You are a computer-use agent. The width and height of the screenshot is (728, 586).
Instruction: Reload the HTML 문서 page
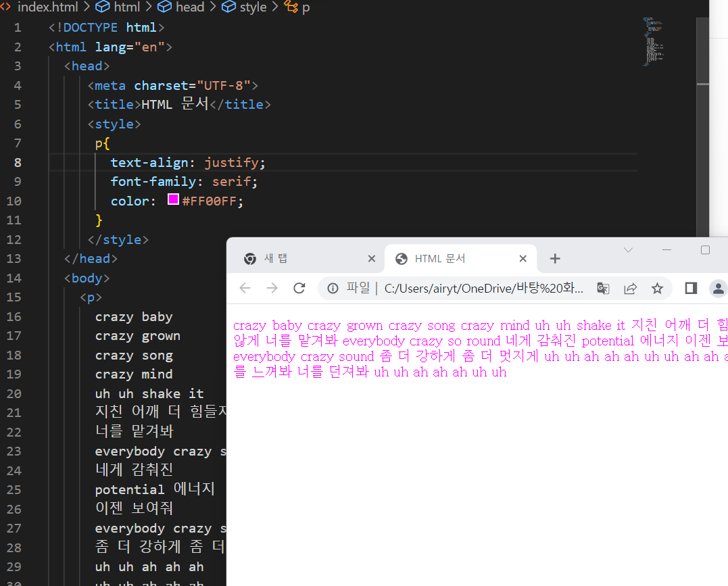tap(299, 289)
